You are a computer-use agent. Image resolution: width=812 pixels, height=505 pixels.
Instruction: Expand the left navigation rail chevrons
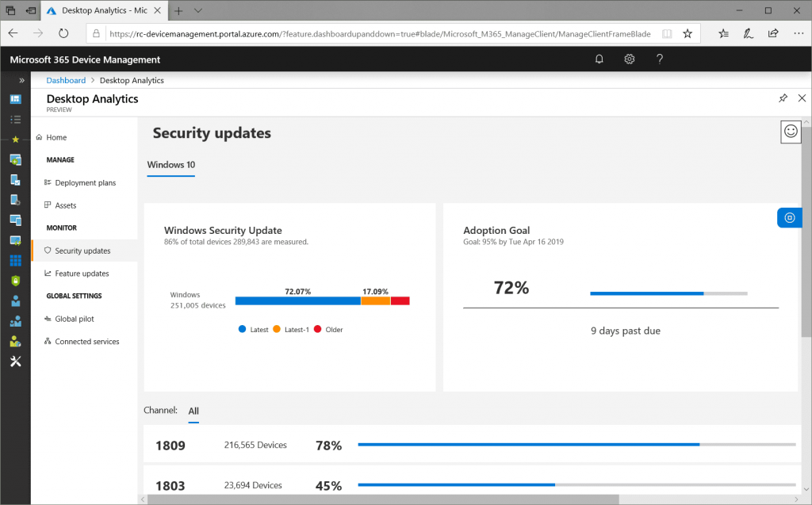(21, 80)
